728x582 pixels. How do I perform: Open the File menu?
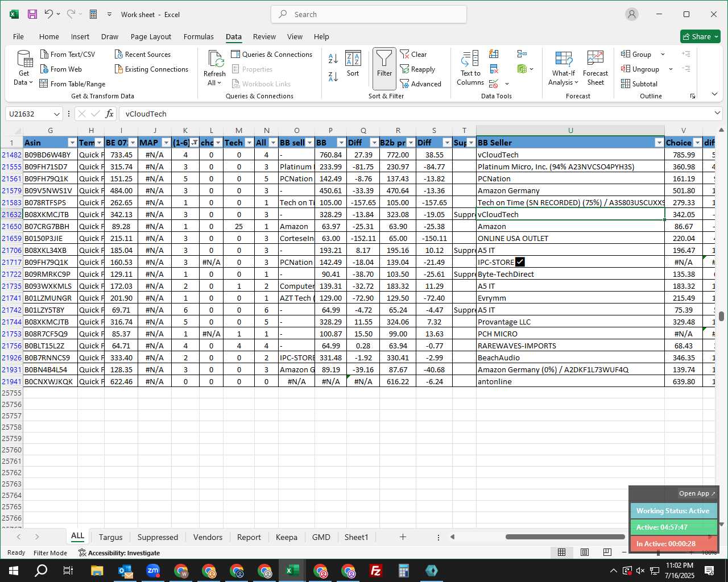(19, 36)
